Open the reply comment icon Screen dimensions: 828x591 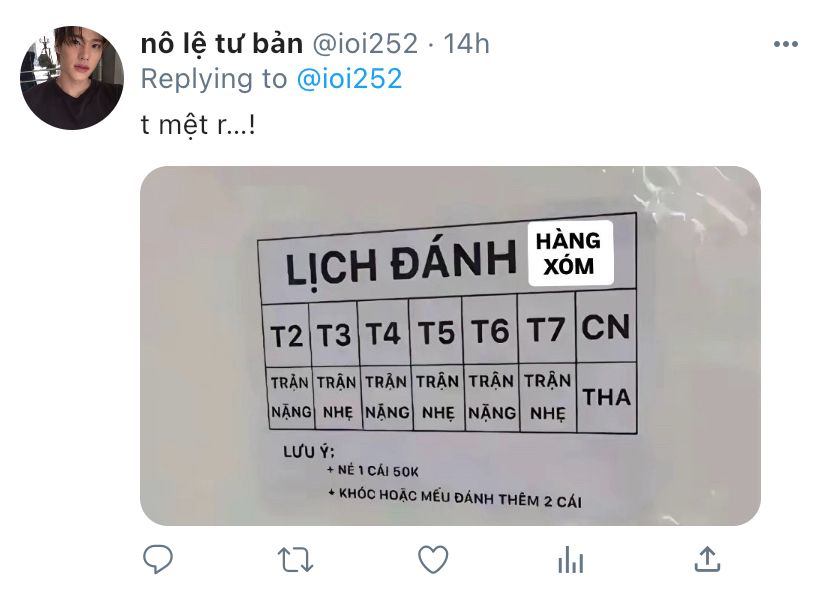coord(158,559)
